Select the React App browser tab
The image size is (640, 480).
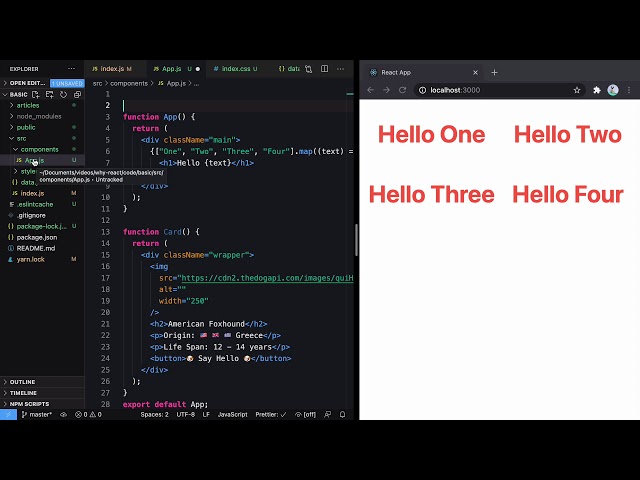coord(422,72)
